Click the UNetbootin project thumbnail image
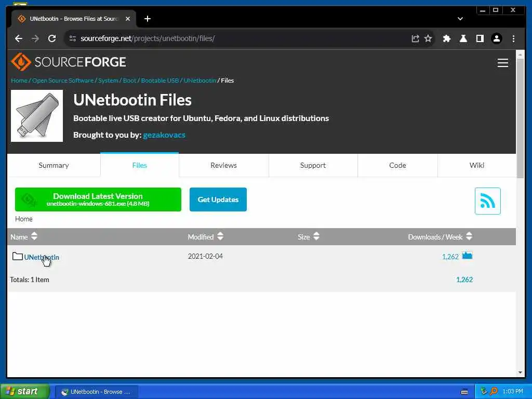Screen dimensions: 532x399 37,116
